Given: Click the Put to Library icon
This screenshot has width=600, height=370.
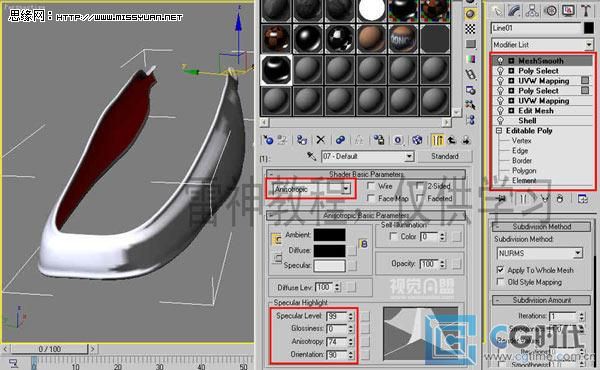Looking at the screenshot, I should (x=379, y=140).
